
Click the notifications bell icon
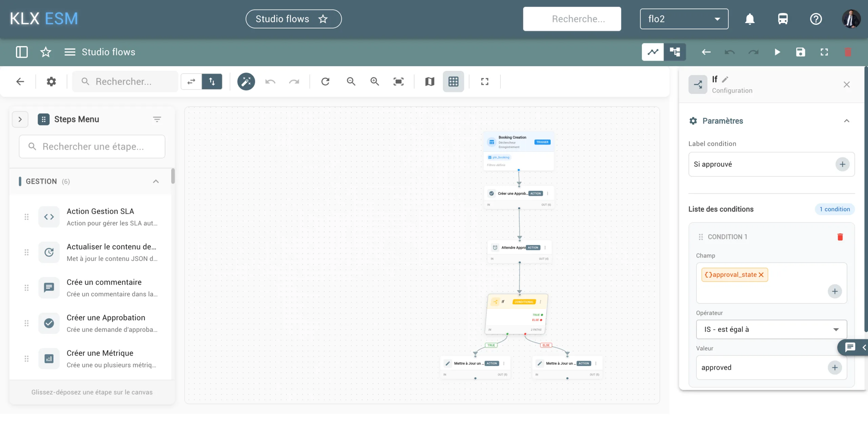(x=750, y=19)
